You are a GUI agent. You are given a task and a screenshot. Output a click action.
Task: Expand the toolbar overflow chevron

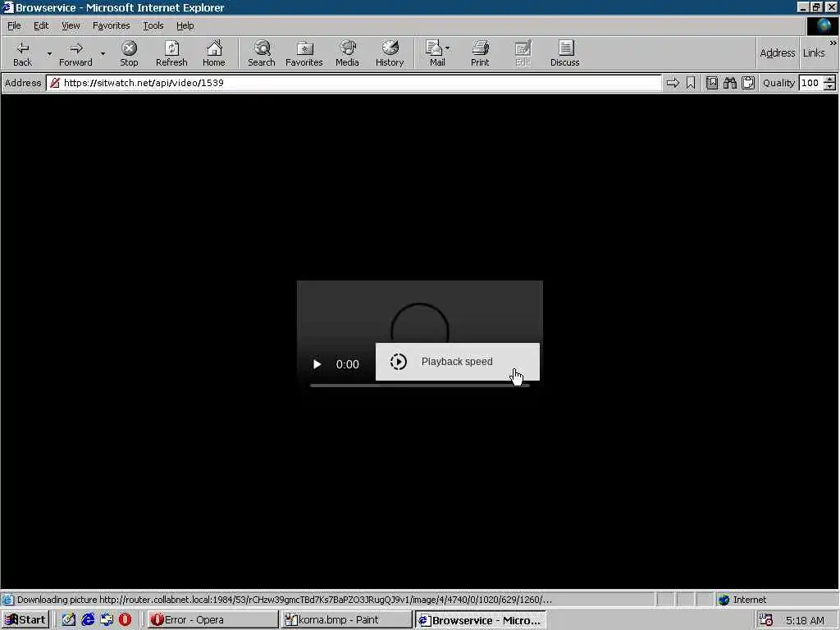pyautogui.click(x=833, y=43)
